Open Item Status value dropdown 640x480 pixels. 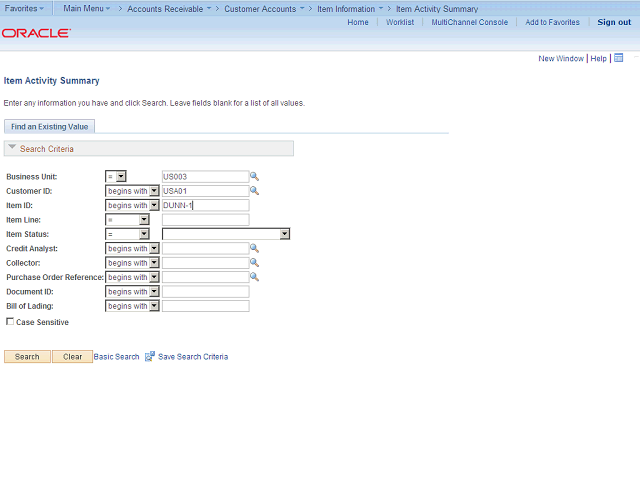pyautogui.click(x=226, y=234)
